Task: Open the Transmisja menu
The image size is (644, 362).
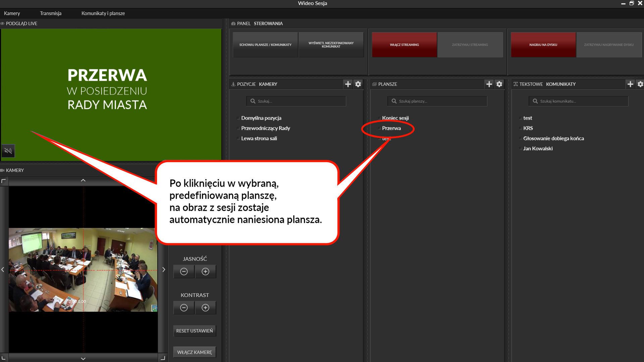Action: [x=51, y=13]
